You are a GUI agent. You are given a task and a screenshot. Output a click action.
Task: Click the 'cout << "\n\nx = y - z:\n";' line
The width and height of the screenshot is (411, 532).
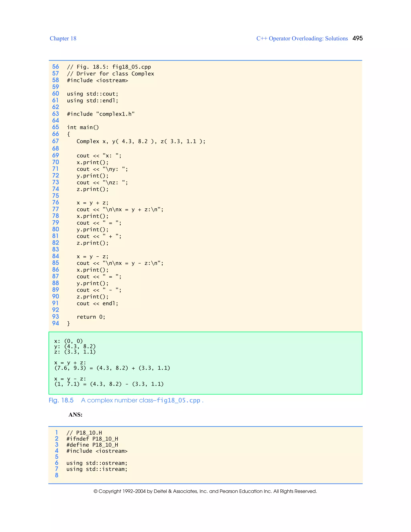click(x=120, y=263)
